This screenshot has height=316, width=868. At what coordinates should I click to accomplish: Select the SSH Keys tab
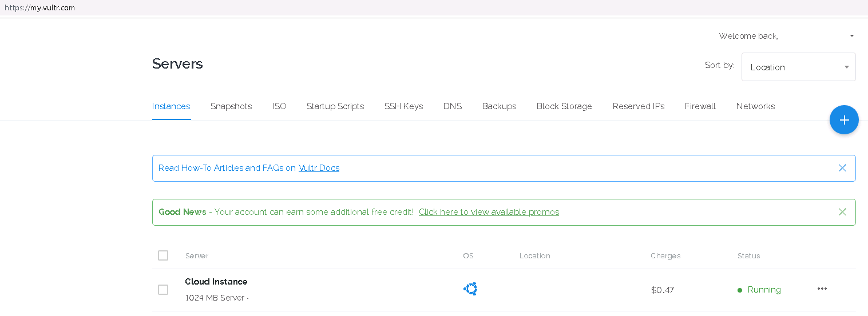tap(403, 106)
